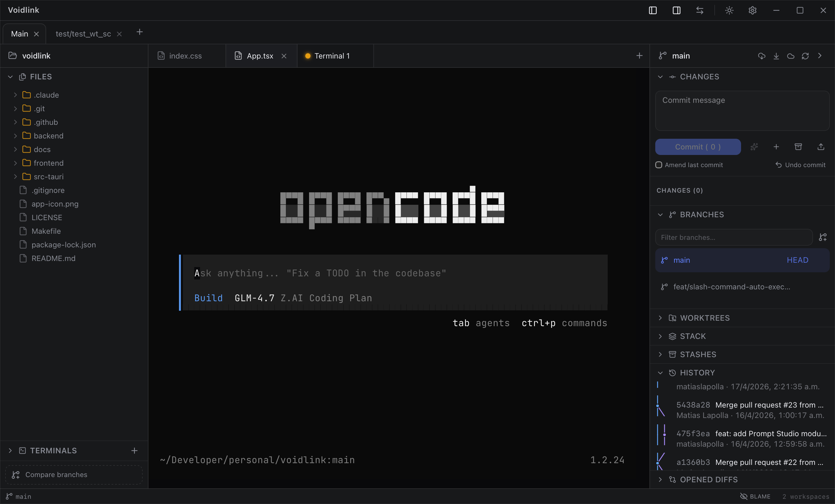Image resolution: width=835 pixels, height=504 pixels.
Task: Click the voidlink project folder icon
Action: 12,56
